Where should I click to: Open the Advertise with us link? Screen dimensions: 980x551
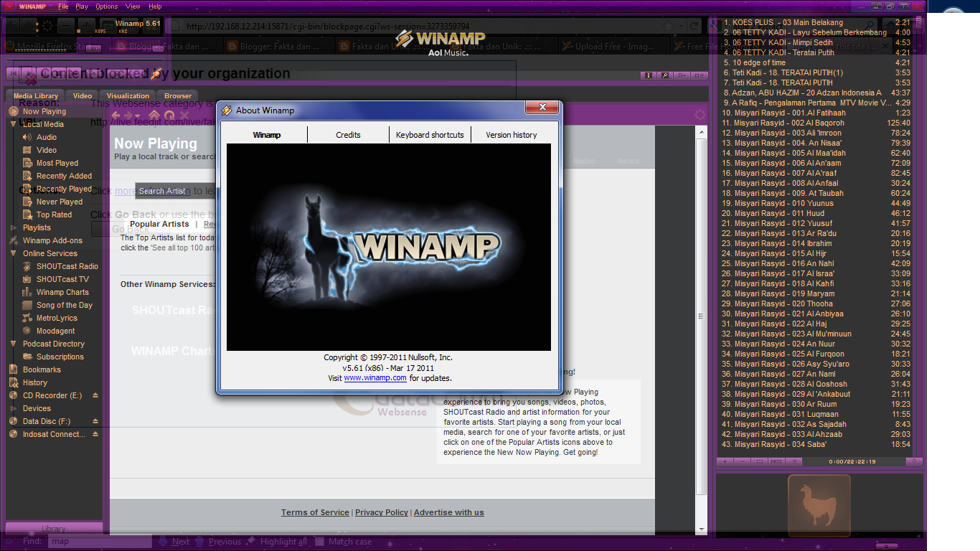tap(449, 512)
